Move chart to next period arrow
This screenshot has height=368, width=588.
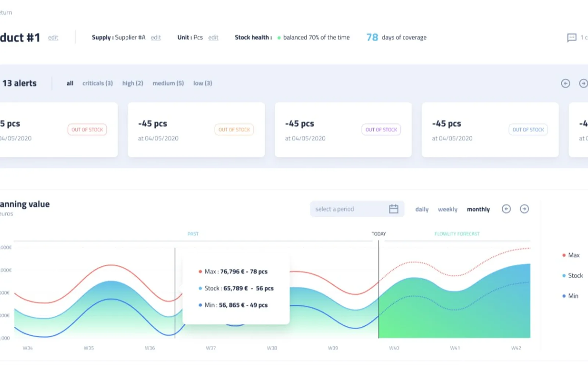(524, 209)
